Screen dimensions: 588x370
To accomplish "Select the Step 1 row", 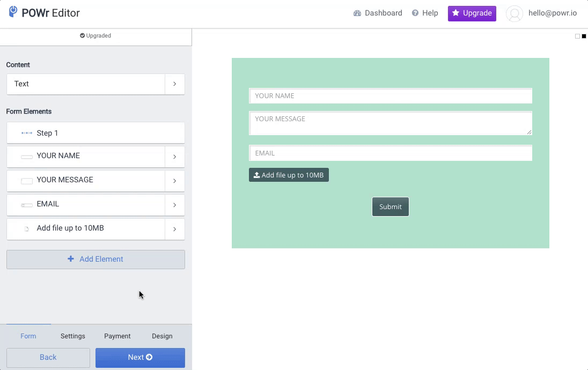I will coord(95,132).
